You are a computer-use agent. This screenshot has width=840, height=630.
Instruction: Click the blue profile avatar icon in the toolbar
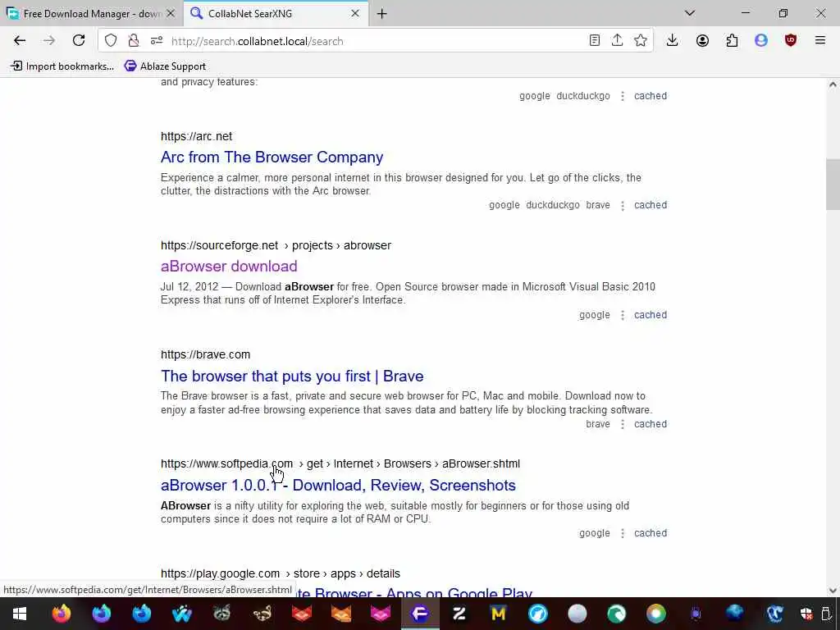[x=760, y=41]
